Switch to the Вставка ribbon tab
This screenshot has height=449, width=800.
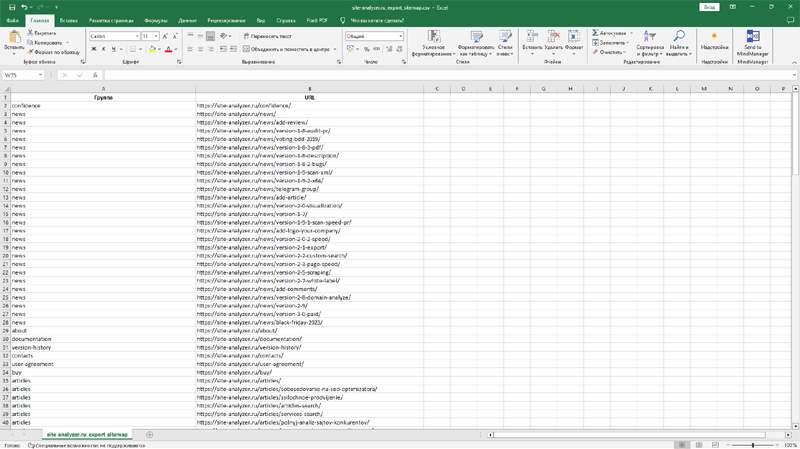68,20
